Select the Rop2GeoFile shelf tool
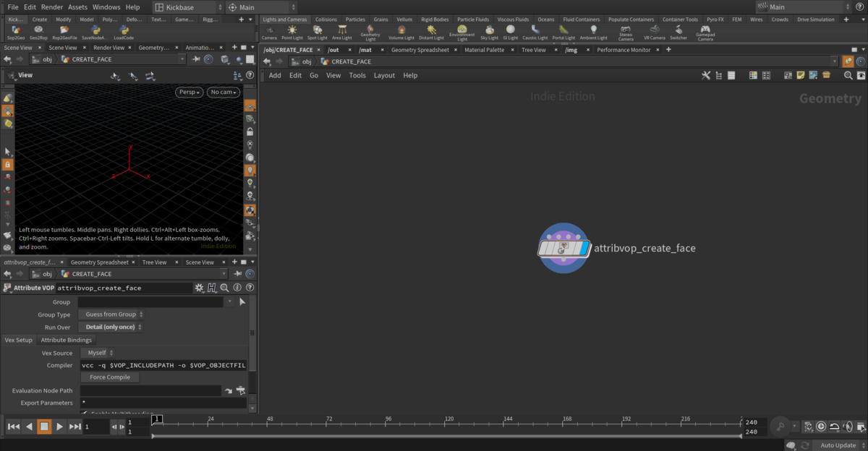Viewport: 868px width, 451px height. tap(64, 33)
